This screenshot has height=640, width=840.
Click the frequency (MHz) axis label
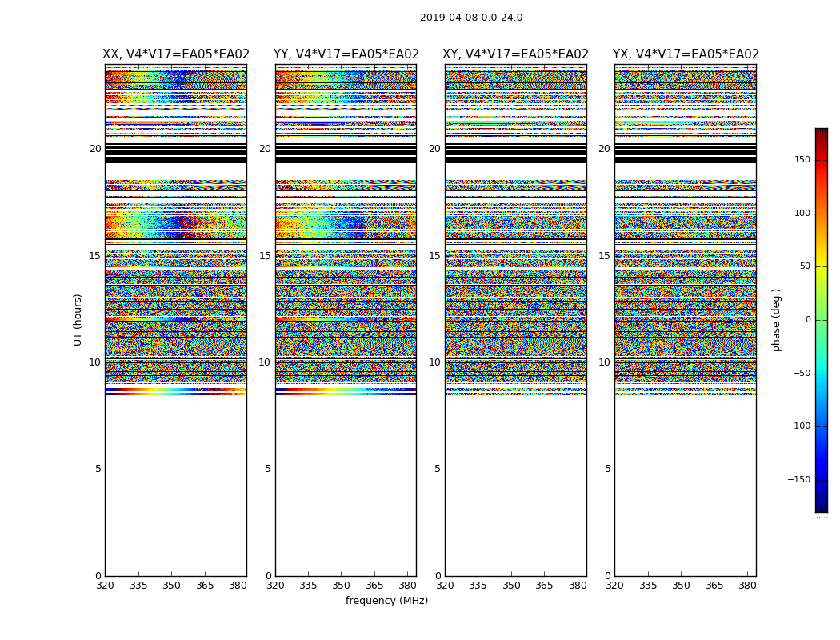386,600
